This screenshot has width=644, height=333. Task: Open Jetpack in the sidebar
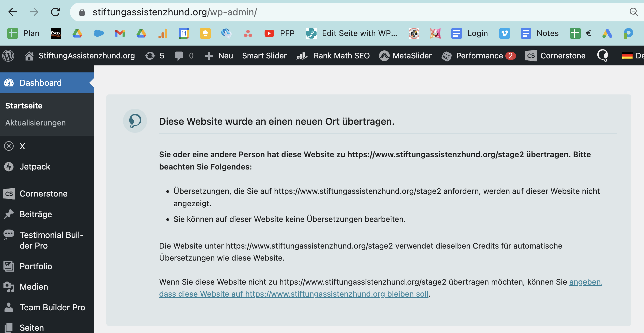[x=47, y=166]
